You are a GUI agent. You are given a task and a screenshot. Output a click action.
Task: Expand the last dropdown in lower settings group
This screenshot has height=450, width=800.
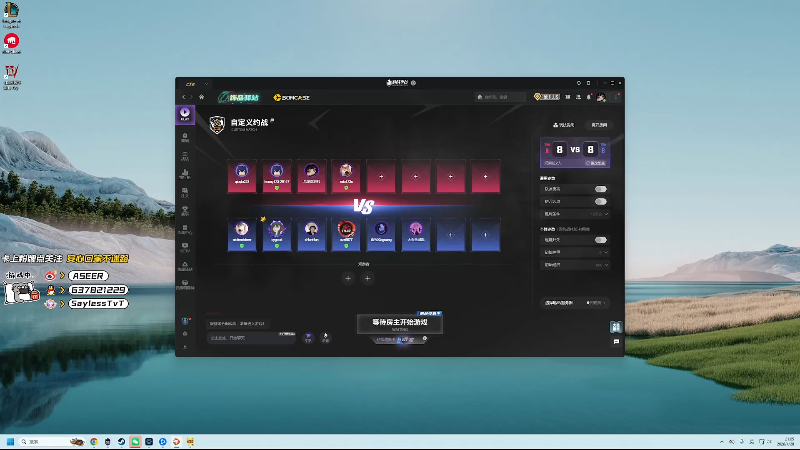pos(575,265)
